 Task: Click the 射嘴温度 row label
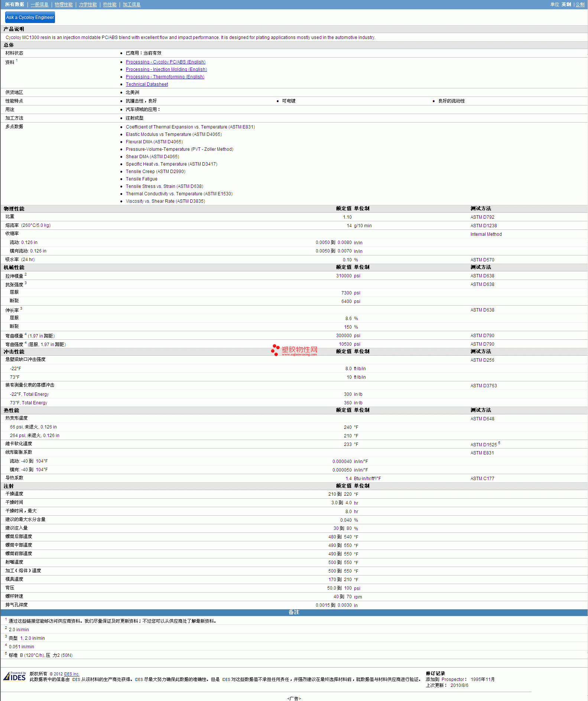(x=14, y=562)
